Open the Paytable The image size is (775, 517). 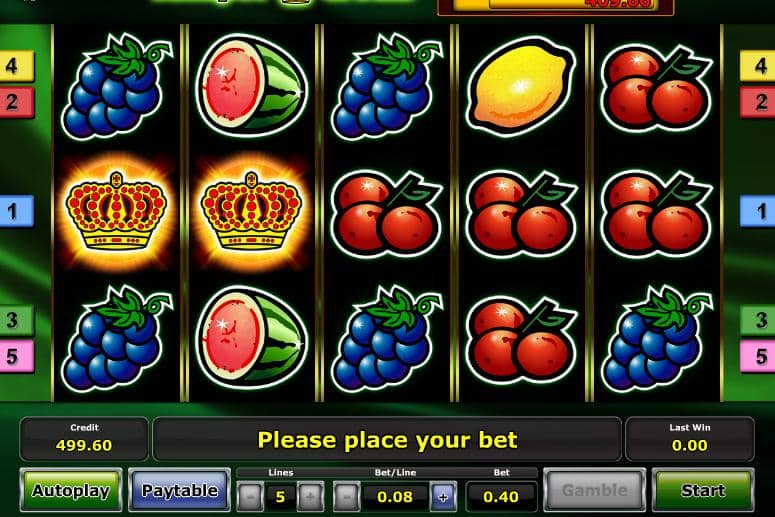pyautogui.click(x=179, y=490)
